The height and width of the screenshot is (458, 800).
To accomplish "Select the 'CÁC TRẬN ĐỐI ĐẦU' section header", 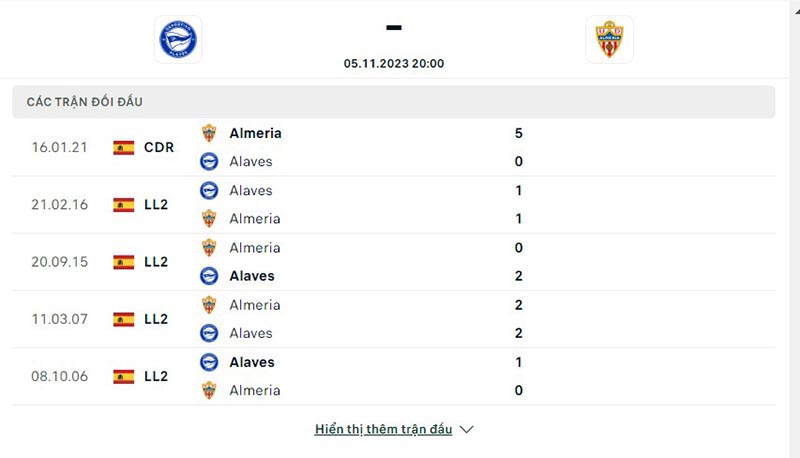I will (91, 102).
